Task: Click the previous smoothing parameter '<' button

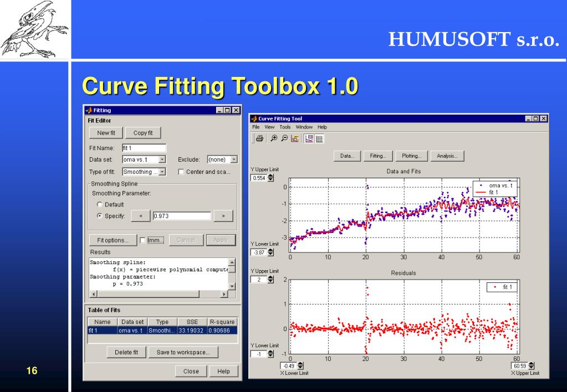Action: coord(141,216)
